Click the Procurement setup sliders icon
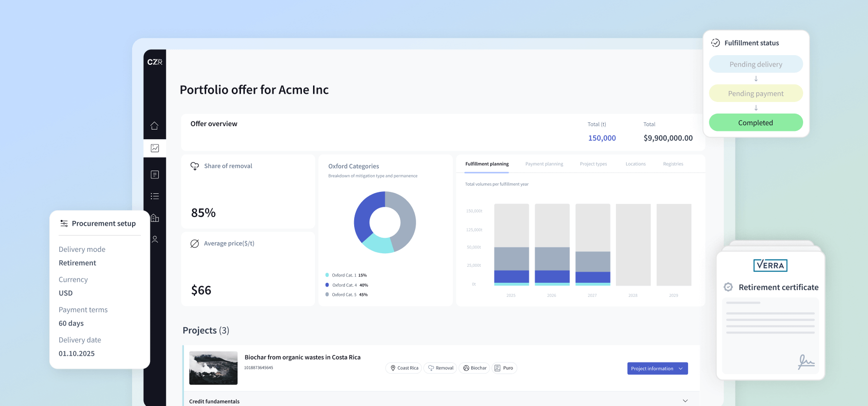This screenshot has width=868, height=406. tap(64, 223)
